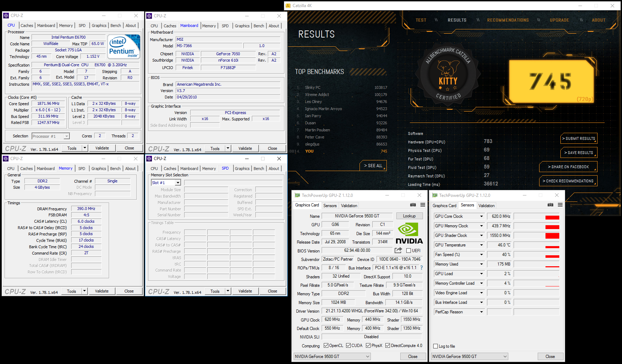Click the CPU-Z icon in the Mainboard window title bar

(x=149, y=16)
